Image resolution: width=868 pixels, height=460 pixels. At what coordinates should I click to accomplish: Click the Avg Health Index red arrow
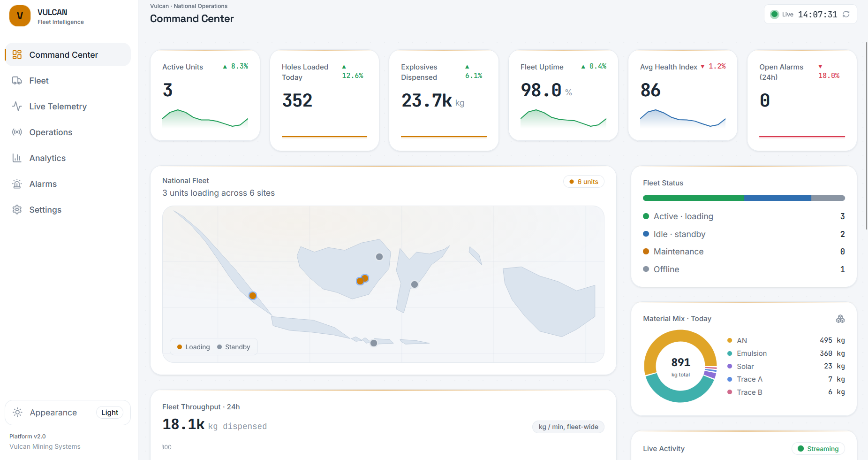[x=702, y=67]
